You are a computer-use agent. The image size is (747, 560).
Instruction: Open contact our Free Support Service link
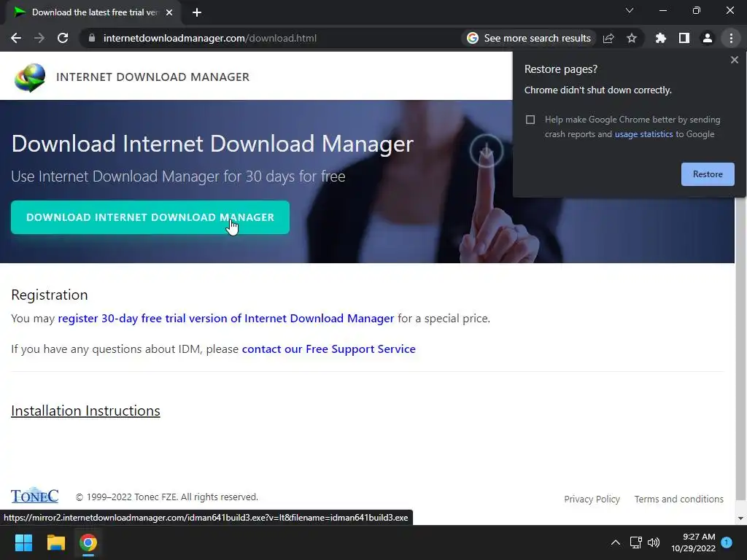pyautogui.click(x=329, y=349)
